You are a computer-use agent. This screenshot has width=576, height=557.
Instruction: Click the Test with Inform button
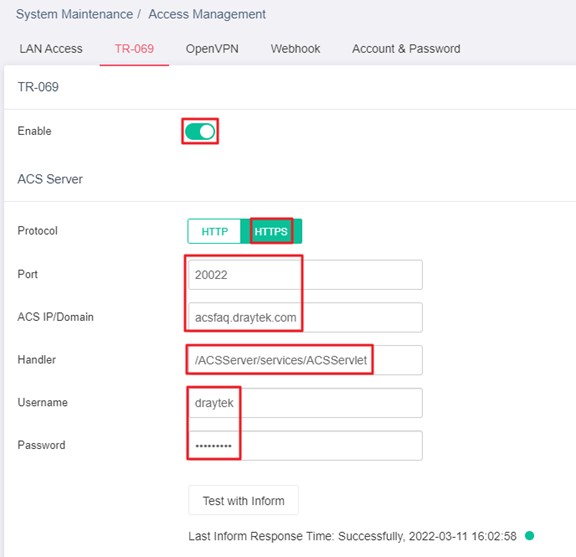pos(244,500)
